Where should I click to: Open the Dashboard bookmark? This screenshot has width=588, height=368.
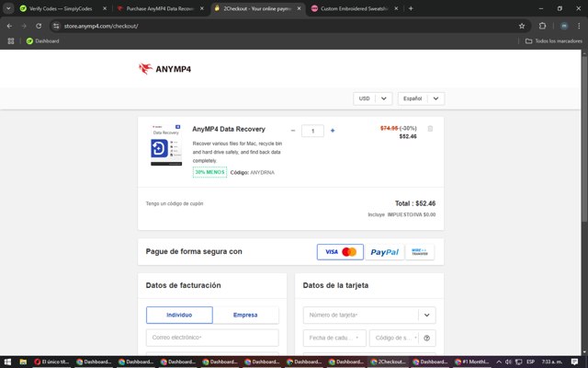(43, 40)
